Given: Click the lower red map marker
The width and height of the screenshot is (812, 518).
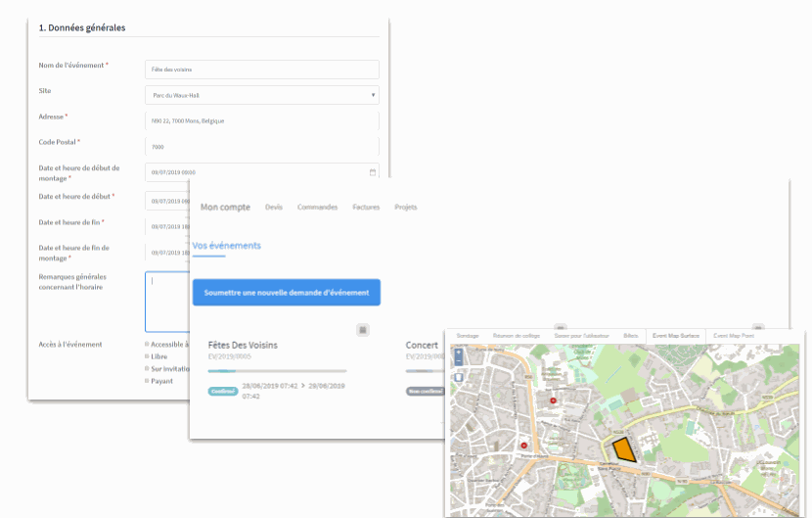Looking at the screenshot, I should point(524,446).
